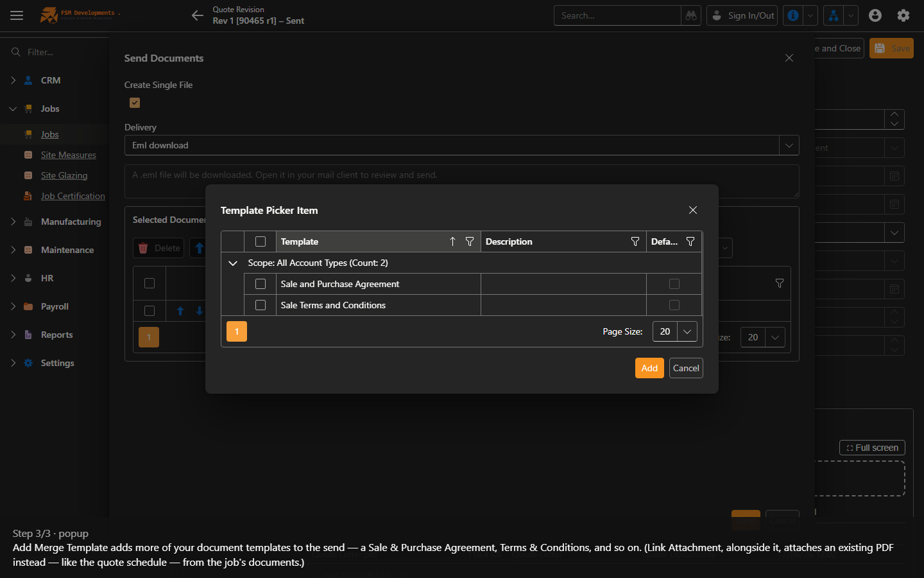The width and height of the screenshot is (924, 578).
Task: Move row up with blue arrow in Selected Documents
Action: (180, 311)
